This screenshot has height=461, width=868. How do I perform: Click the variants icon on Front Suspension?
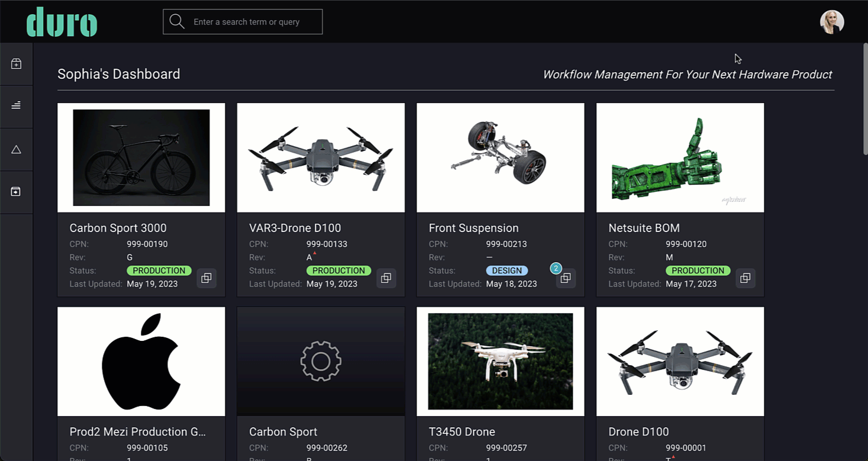tap(566, 278)
